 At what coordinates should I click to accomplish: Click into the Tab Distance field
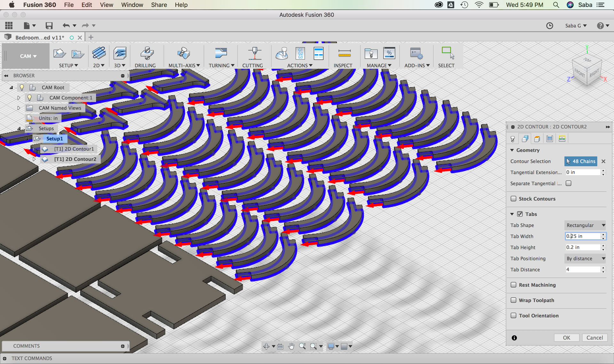pos(583,269)
